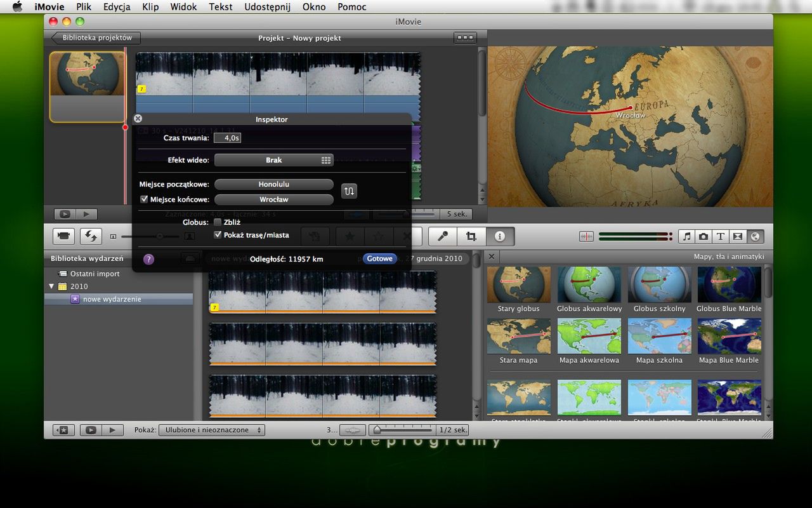Select the crop and rotate tool
The height and width of the screenshot is (508, 812).
point(471,236)
